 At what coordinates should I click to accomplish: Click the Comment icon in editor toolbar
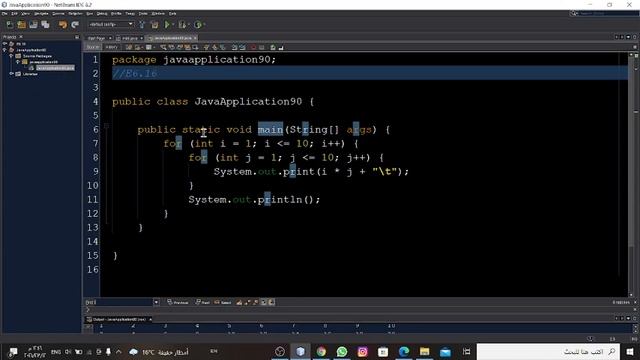coord(273,48)
